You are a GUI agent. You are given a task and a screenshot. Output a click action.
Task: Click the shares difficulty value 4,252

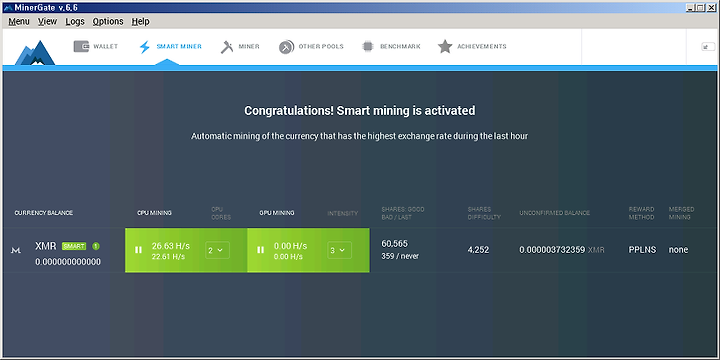tap(478, 250)
